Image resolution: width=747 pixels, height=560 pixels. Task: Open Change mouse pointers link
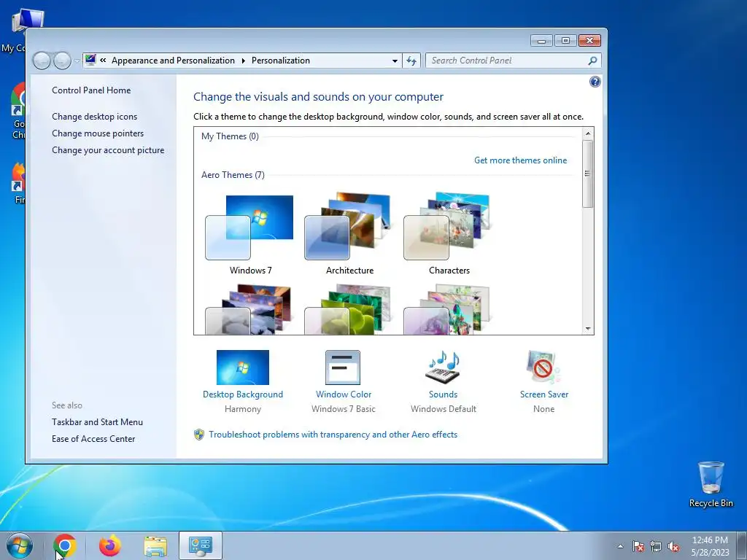[98, 133]
